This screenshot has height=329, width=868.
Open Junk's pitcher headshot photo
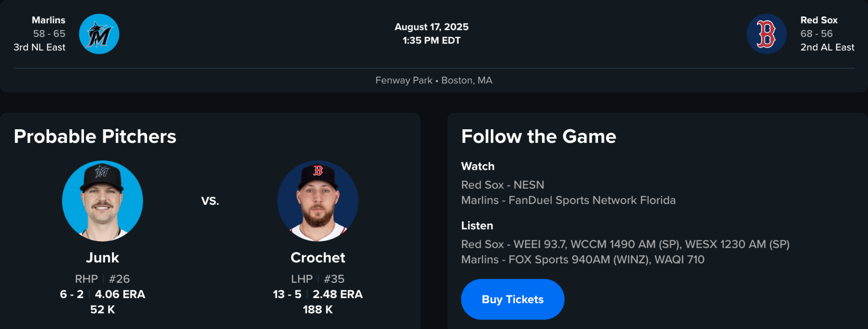[102, 201]
